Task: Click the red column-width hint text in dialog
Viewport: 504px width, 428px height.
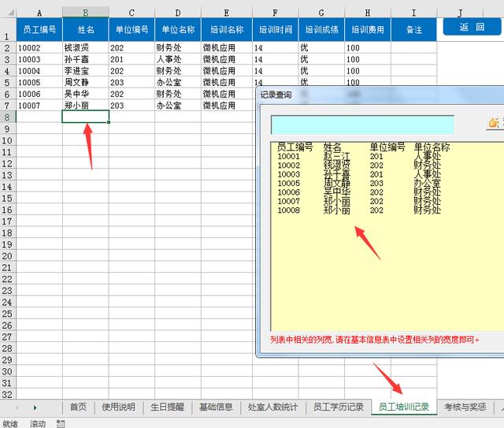Action: (x=375, y=340)
